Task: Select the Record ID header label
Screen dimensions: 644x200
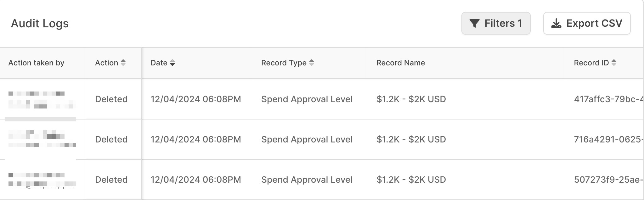Action: [x=591, y=63]
